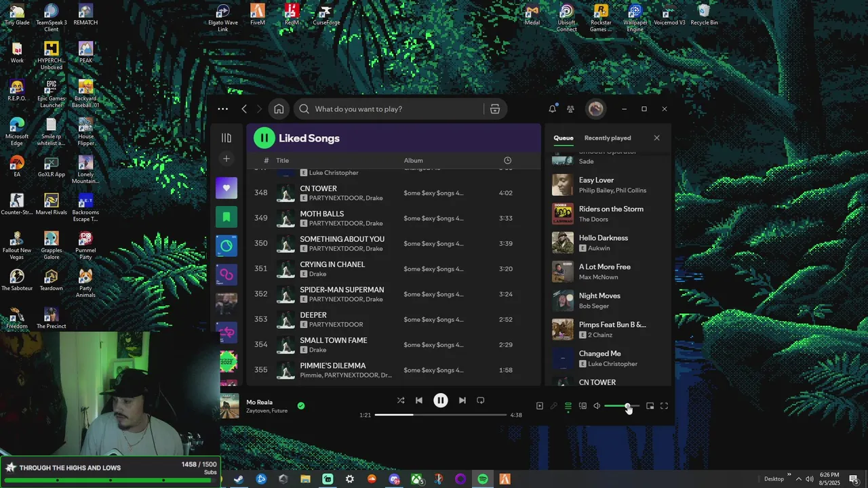The width and height of the screenshot is (868, 488).
Task: Toggle repeat mode
Action: (481, 401)
